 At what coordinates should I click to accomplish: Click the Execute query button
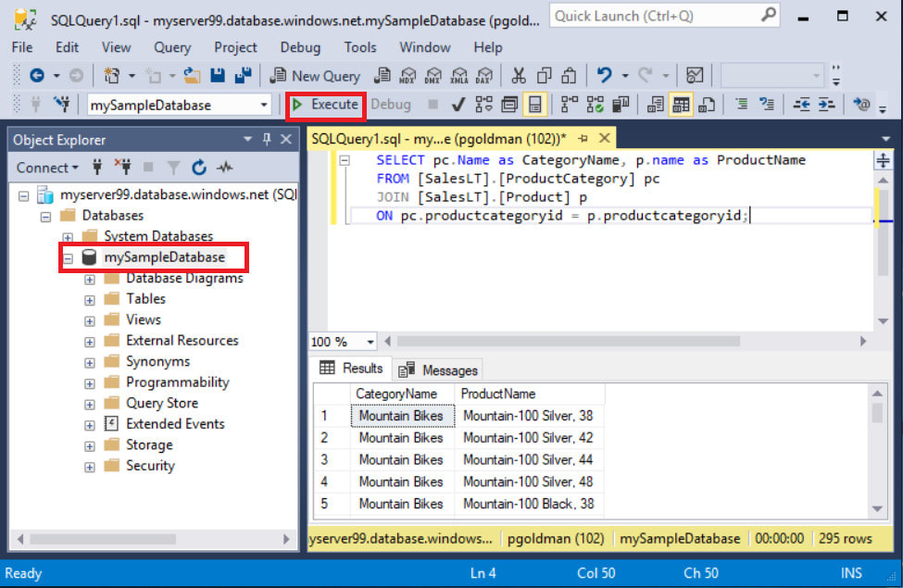(x=325, y=105)
